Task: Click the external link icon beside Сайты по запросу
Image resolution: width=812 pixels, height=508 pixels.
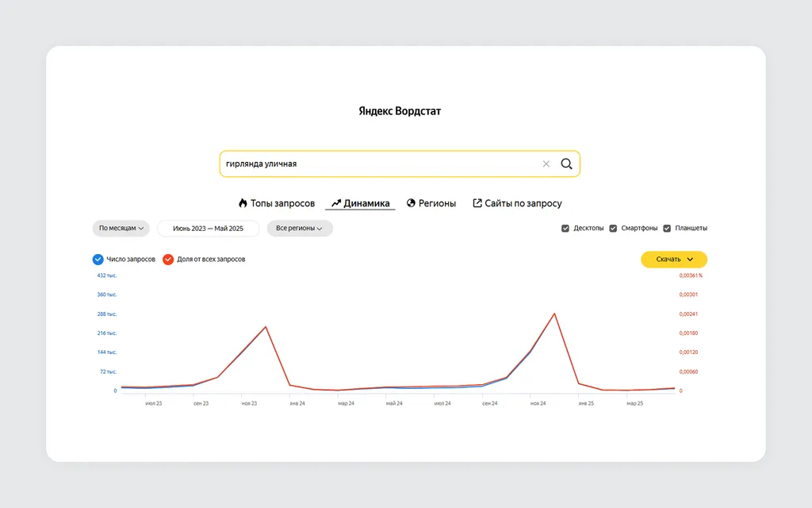Action: pos(477,203)
